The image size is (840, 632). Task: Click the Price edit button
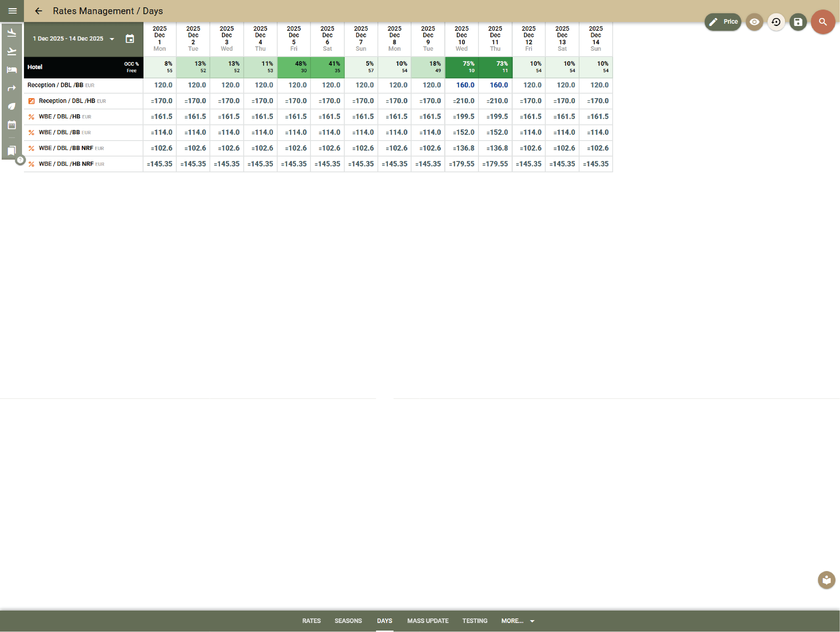tap(723, 22)
